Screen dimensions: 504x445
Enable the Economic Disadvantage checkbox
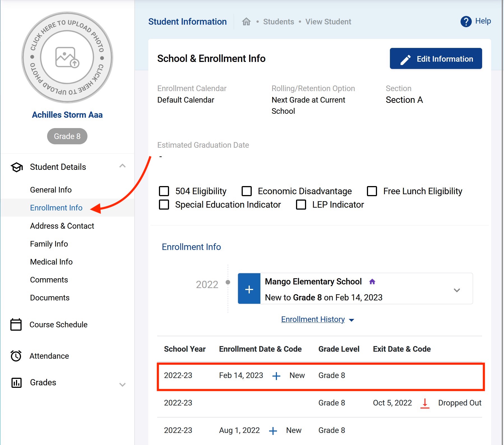point(246,191)
